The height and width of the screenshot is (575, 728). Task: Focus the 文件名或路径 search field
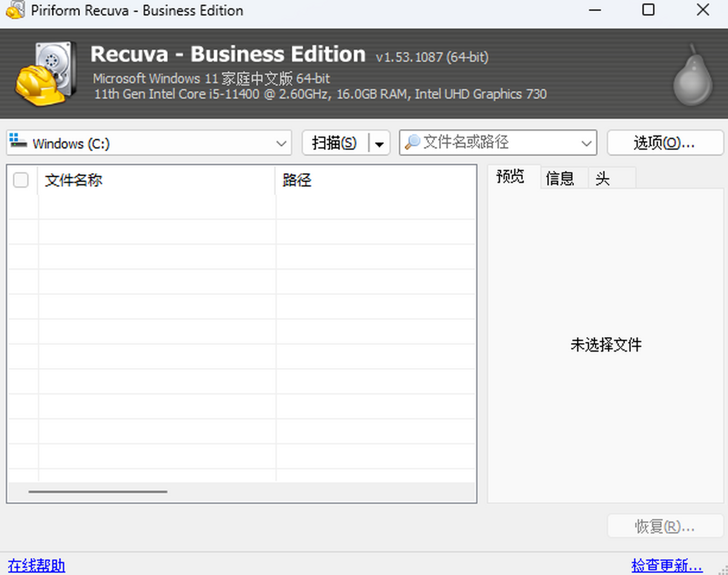(498, 143)
